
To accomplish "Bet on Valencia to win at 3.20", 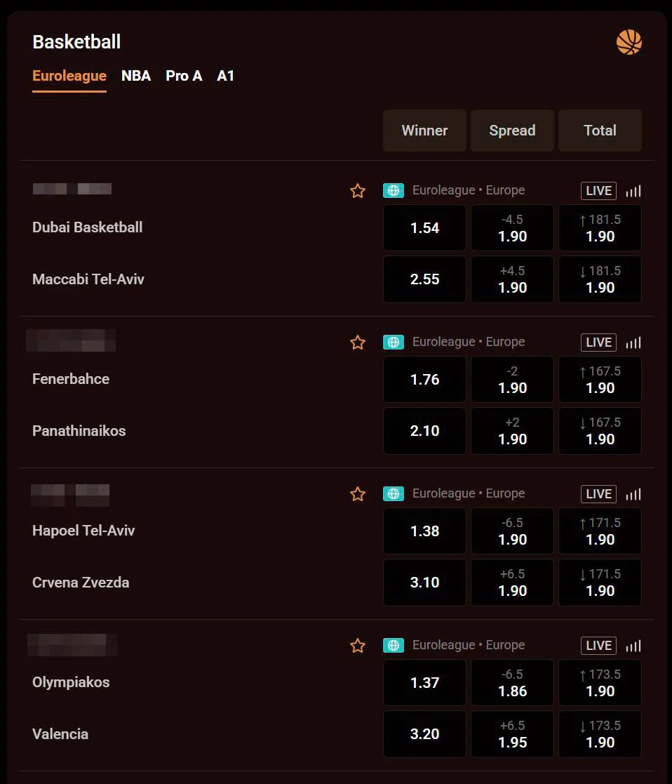I will tap(424, 733).
